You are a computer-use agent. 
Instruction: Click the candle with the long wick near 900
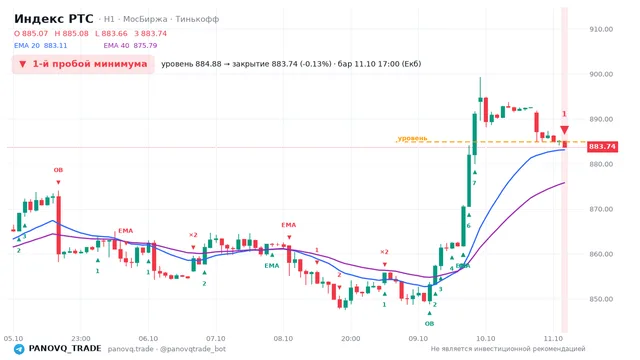pos(480,100)
